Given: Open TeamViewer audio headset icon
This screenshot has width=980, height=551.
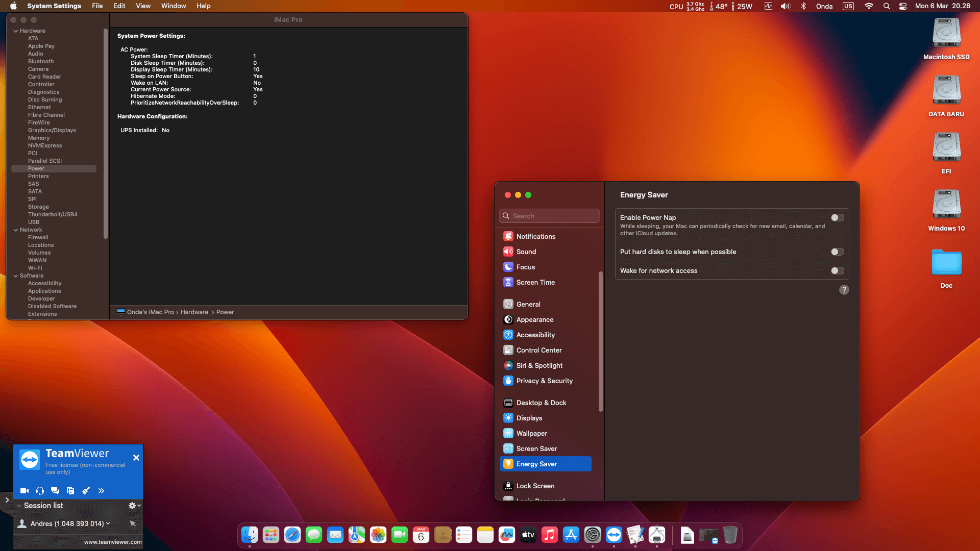Looking at the screenshot, I should (x=40, y=491).
